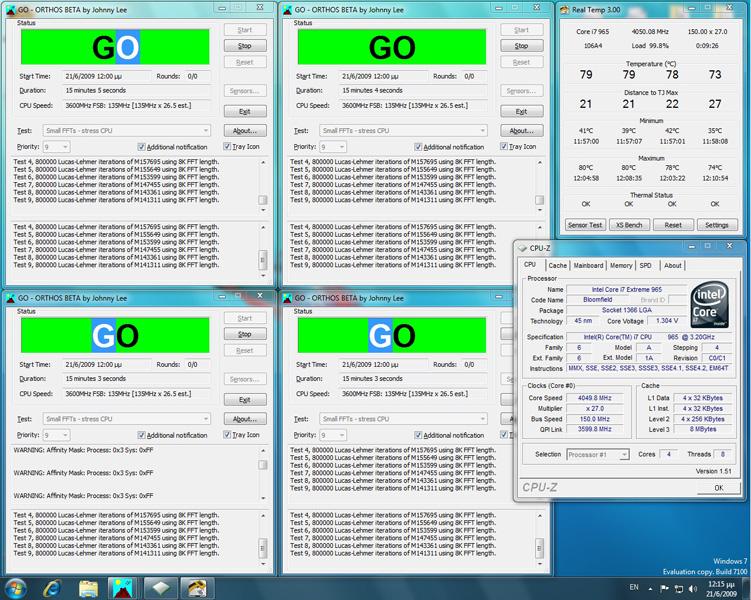Open Priority dropdown in upper-right ORTHOS
Screen dimensions: 751x600
tap(333, 147)
